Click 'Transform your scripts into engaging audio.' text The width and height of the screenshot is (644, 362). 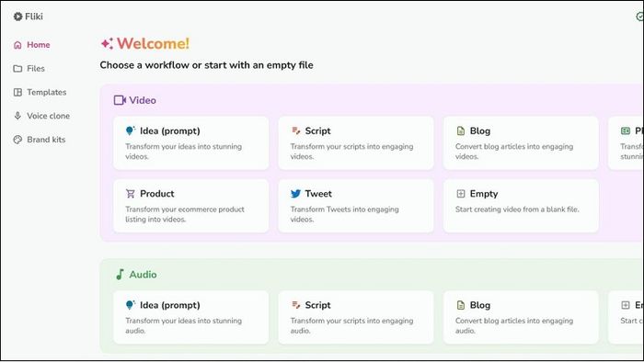pos(351,325)
